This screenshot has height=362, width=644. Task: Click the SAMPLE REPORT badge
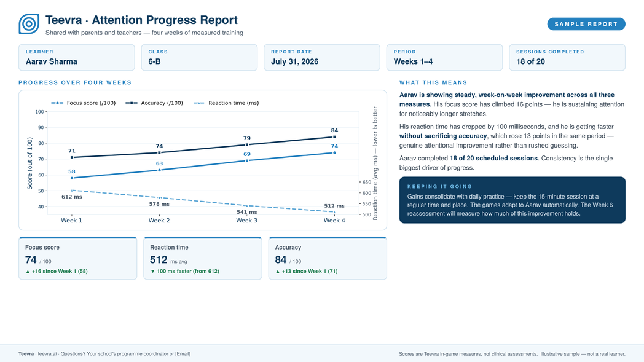click(x=586, y=24)
